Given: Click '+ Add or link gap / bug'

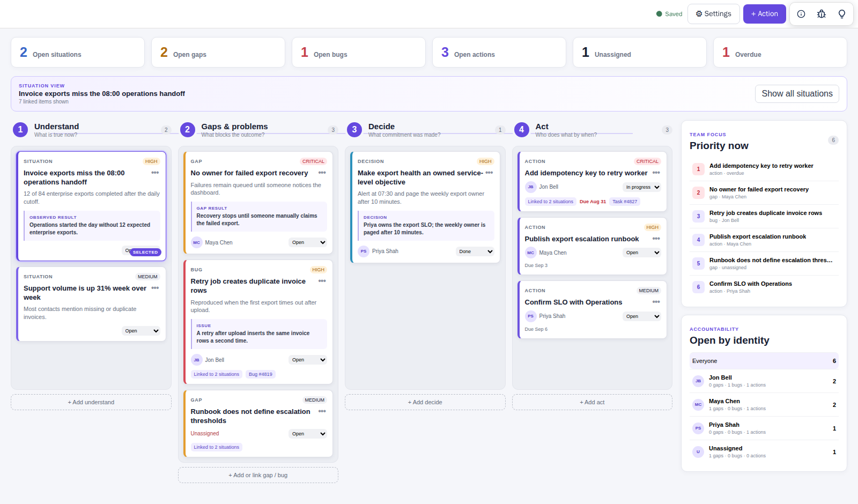Looking at the screenshot, I should (x=258, y=475).
